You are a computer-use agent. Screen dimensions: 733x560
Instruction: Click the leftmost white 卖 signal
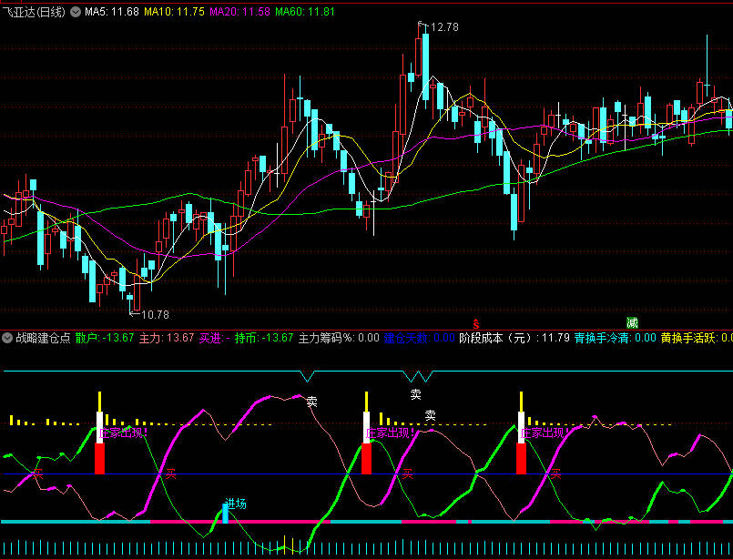pos(311,401)
